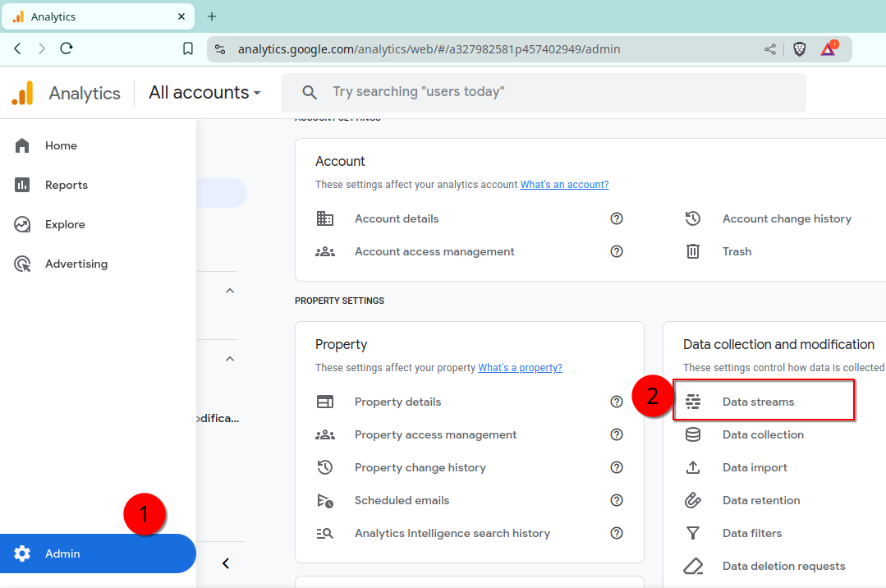The width and height of the screenshot is (886, 588).
Task: Open account Trash
Action: 737,251
